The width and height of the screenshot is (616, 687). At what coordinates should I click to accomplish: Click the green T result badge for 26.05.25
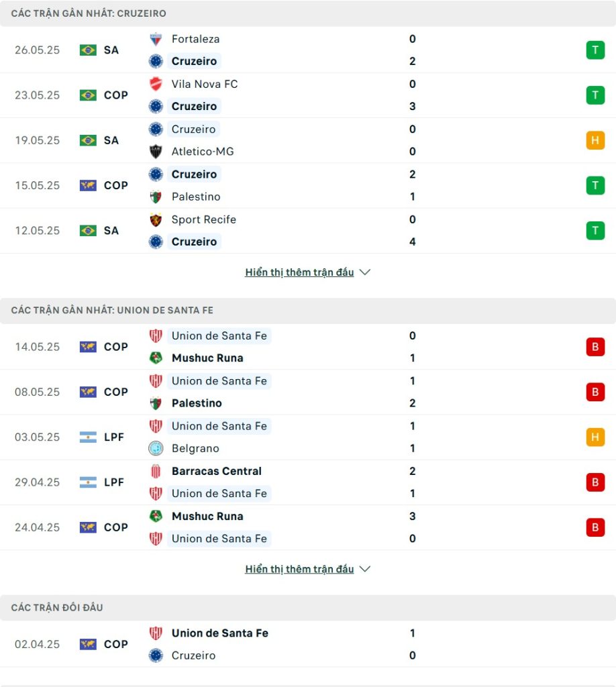[x=595, y=50]
